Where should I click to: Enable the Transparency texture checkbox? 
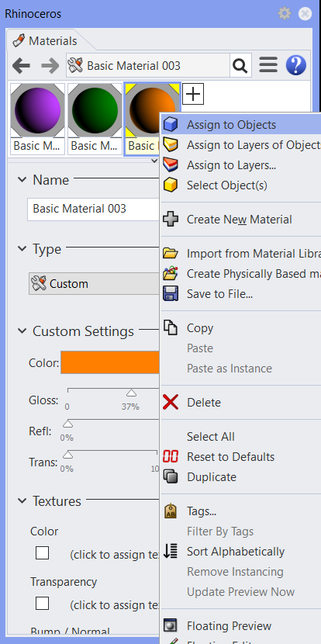click(x=43, y=604)
